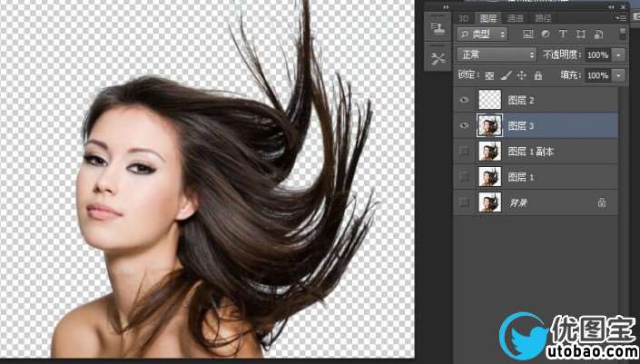Viewport: 640px width, 364px height.
Task: Filter layers by pixel layers icon
Action: (528, 34)
